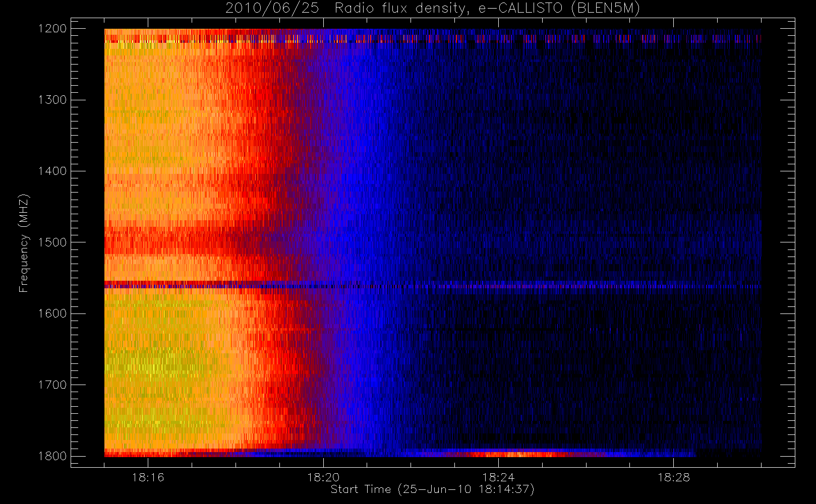Click the 18:24 time axis label
This screenshot has height=504, width=816.
click(498, 477)
